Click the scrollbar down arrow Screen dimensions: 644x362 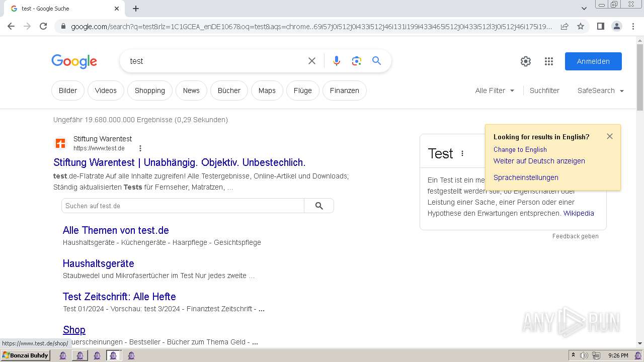[640, 343]
